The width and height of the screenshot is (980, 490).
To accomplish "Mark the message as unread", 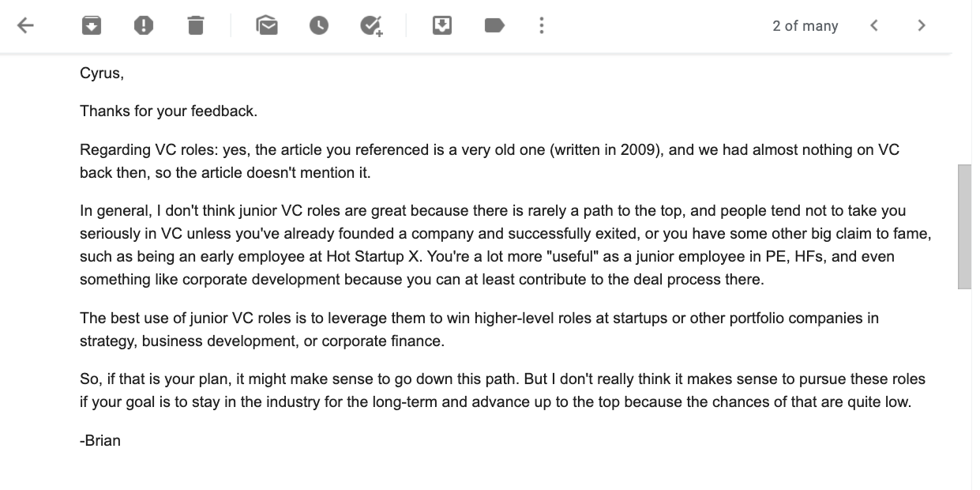I will point(267,25).
